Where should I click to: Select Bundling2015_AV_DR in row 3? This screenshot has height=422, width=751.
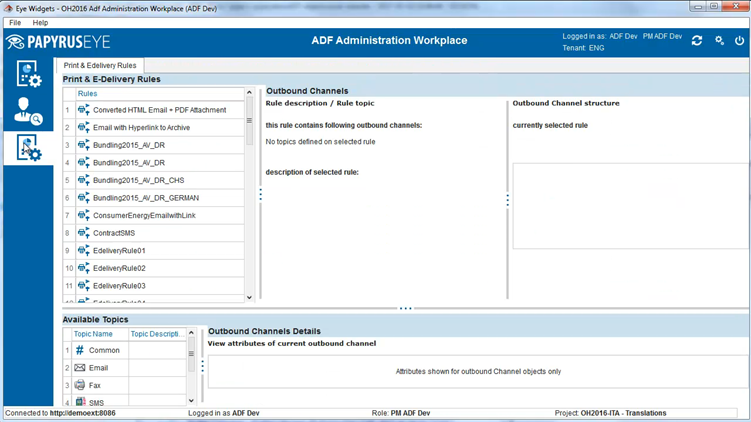(x=129, y=145)
